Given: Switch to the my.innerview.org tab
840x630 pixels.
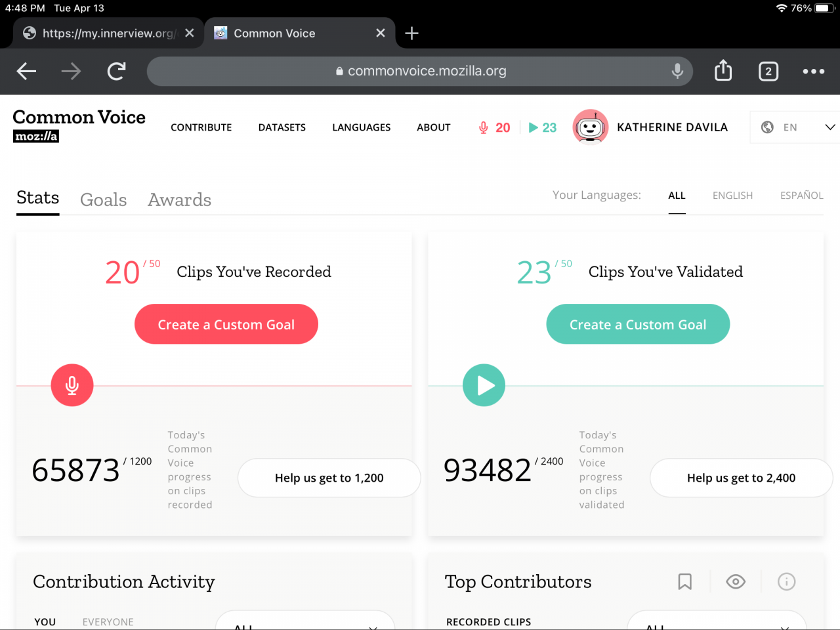Looking at the screenshot, I should 108,33.
